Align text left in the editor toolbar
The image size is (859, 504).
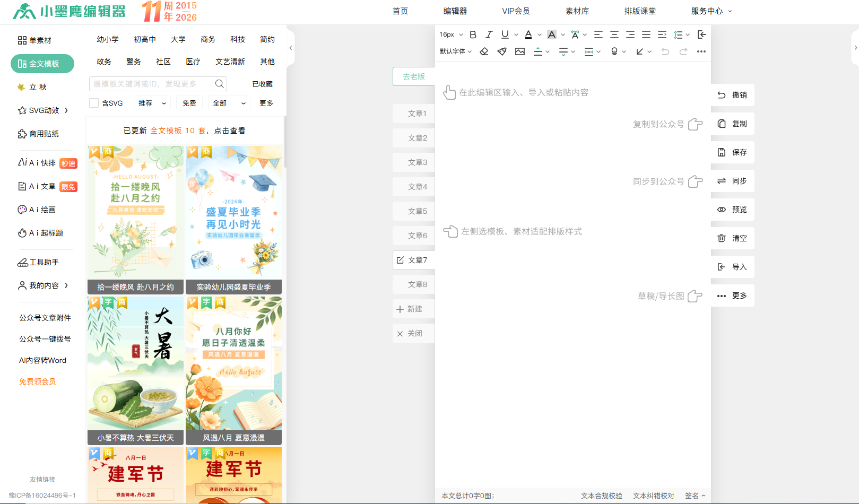(x=598, y=34)
